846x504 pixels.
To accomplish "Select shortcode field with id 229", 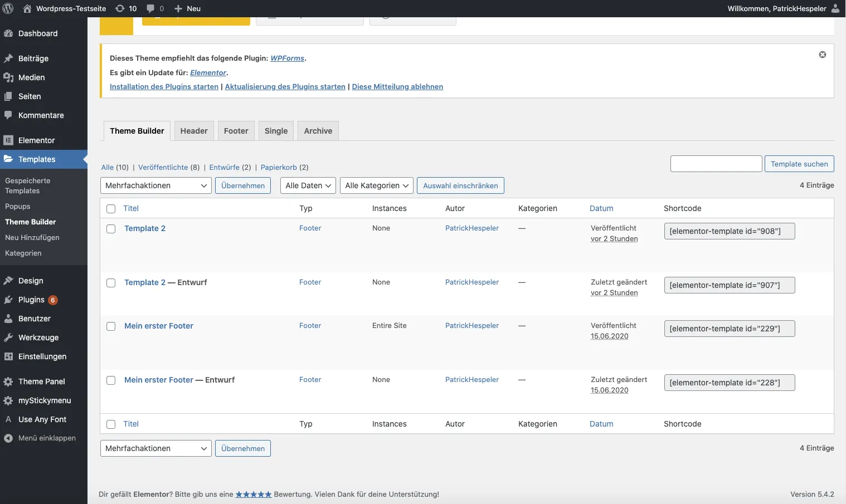I will point(730,329).
